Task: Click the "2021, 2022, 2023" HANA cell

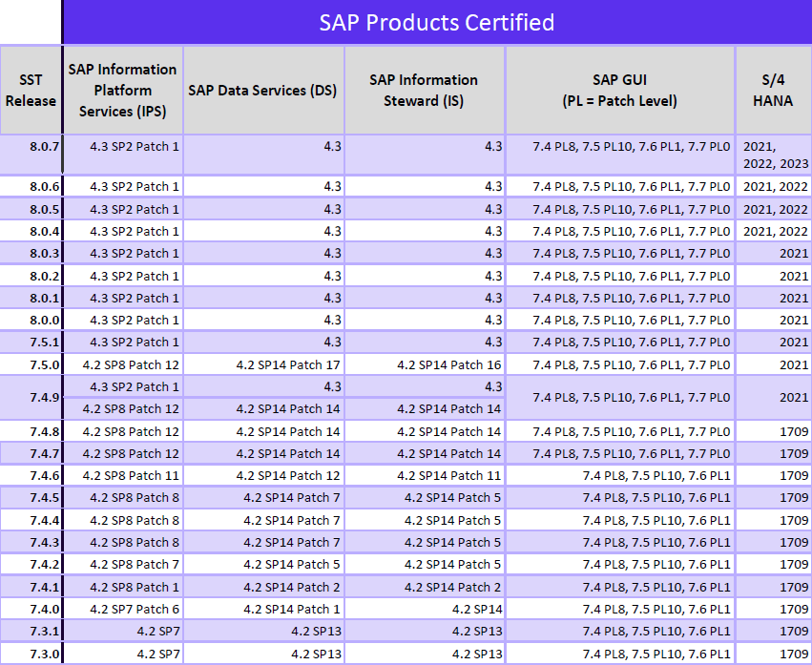Action: pos(774,155)
